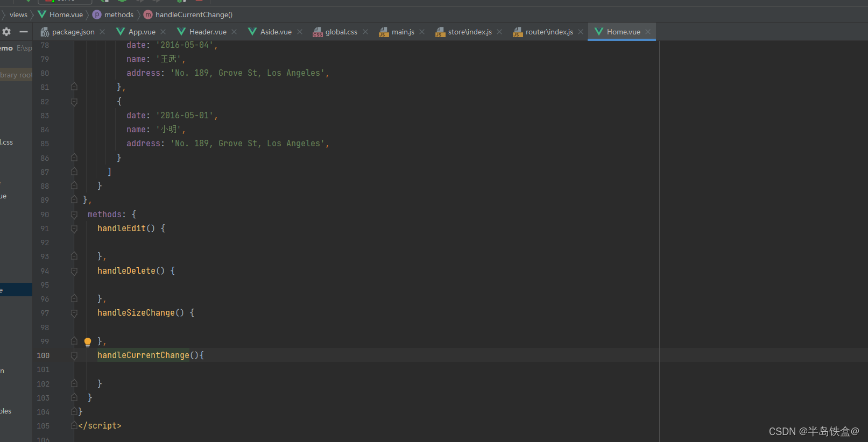Fold handleSizeChange method at line 97

[x=74, y=313]
